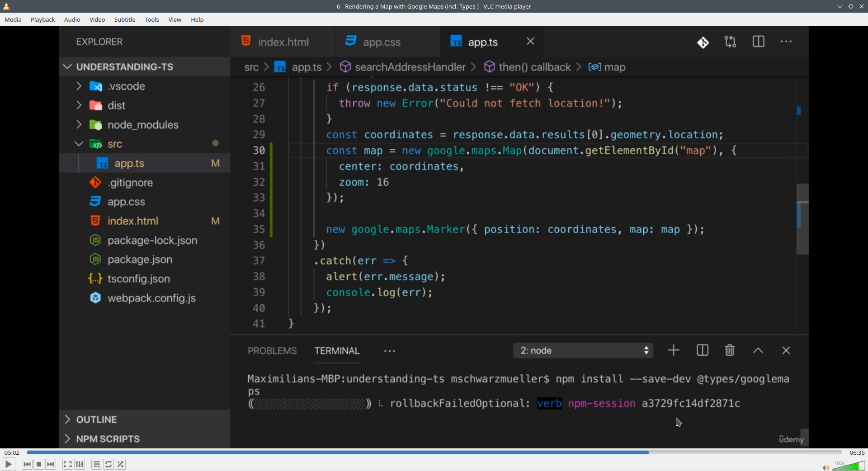Open the '2: node' terminal dropdown

coord(583,350)
